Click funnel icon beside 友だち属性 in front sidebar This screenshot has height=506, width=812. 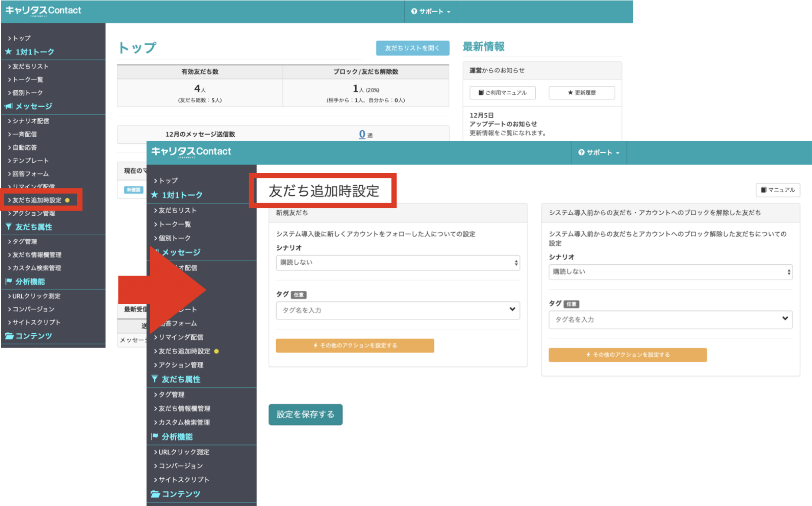click(154, 379)
